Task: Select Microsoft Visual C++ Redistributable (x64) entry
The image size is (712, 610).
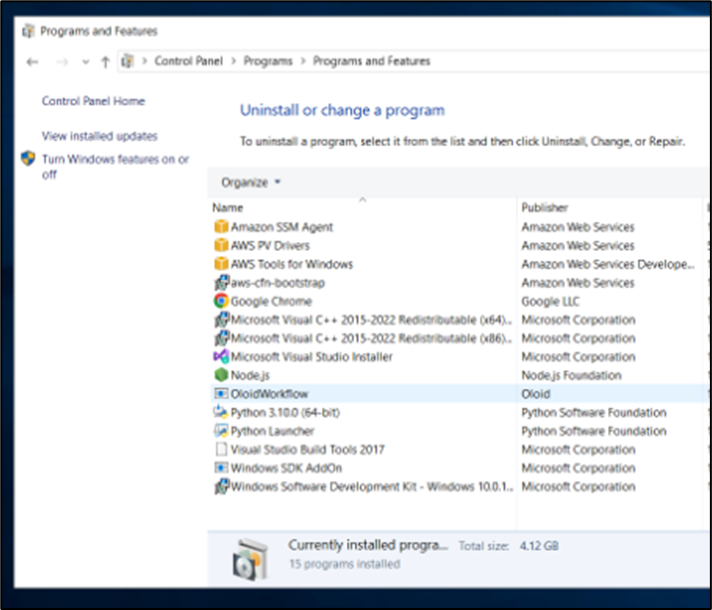Action: tap(371, 320)
